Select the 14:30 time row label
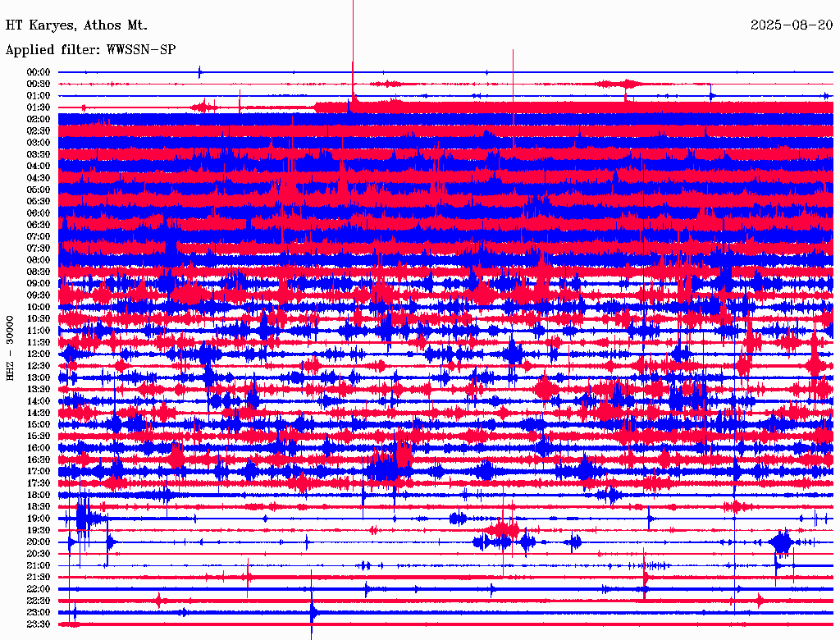 tap(39, 414)
